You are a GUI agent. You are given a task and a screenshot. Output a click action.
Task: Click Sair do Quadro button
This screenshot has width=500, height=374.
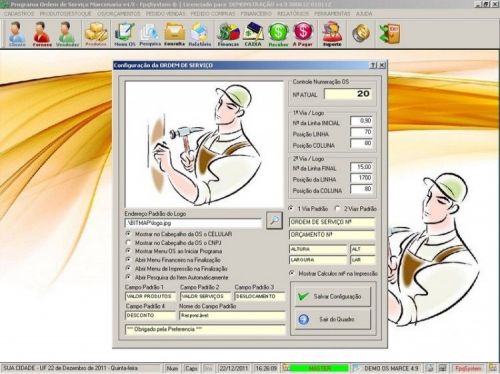[333, 319]
